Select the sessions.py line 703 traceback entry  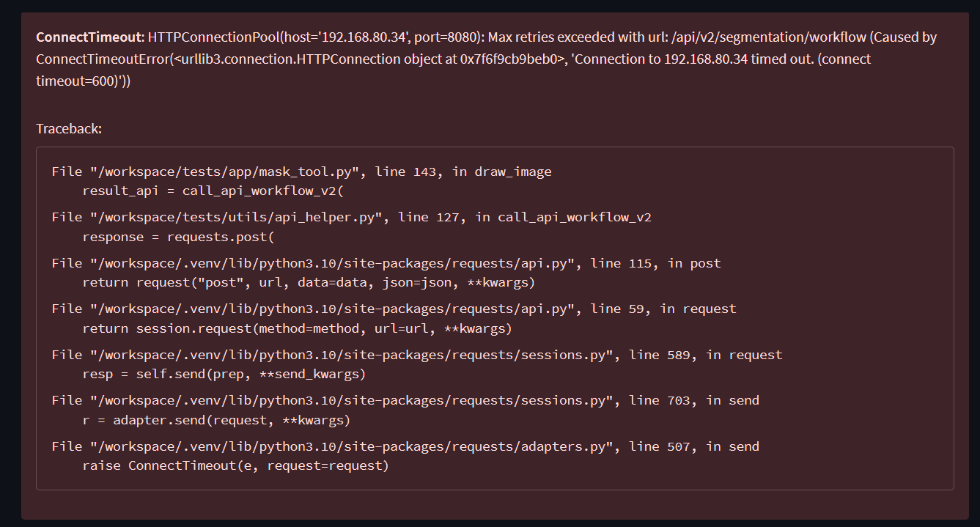point(405,400)
